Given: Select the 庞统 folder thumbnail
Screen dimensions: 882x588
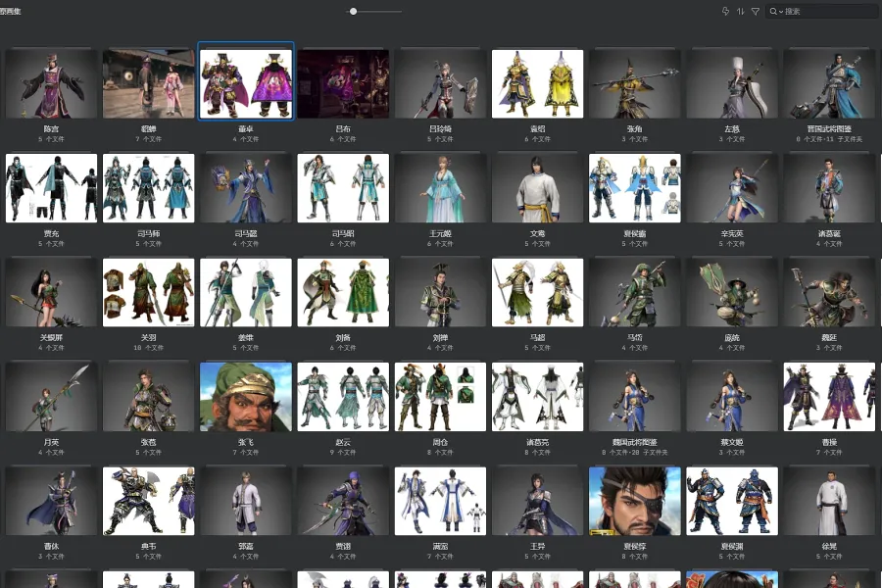Looking at the screenshot, I should click(x=732, y=293).
